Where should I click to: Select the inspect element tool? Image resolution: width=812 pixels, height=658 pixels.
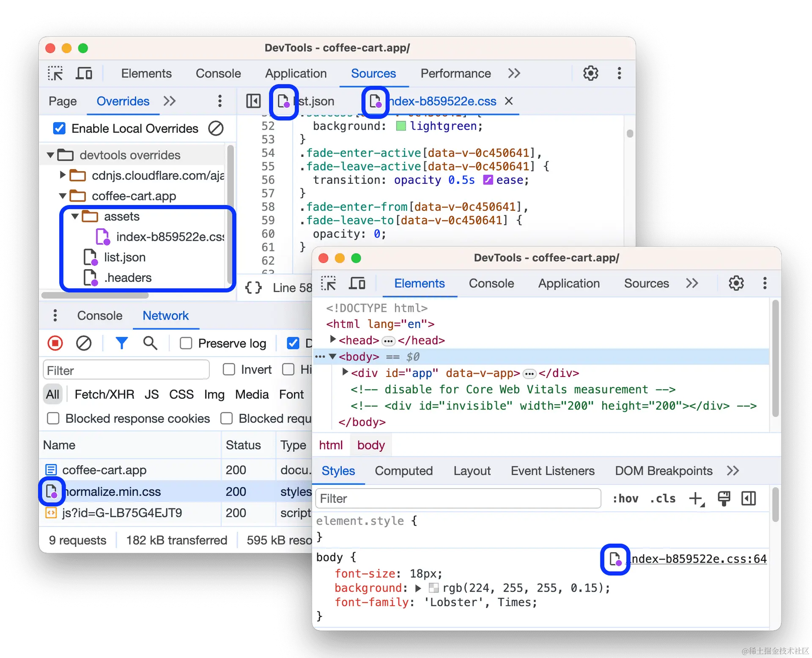tap(55, 73)
